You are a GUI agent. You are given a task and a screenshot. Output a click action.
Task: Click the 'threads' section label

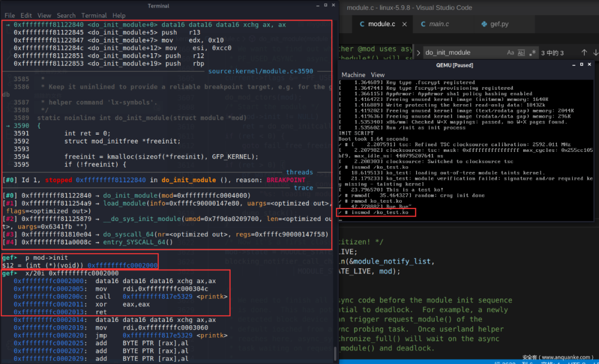[299, 172]
